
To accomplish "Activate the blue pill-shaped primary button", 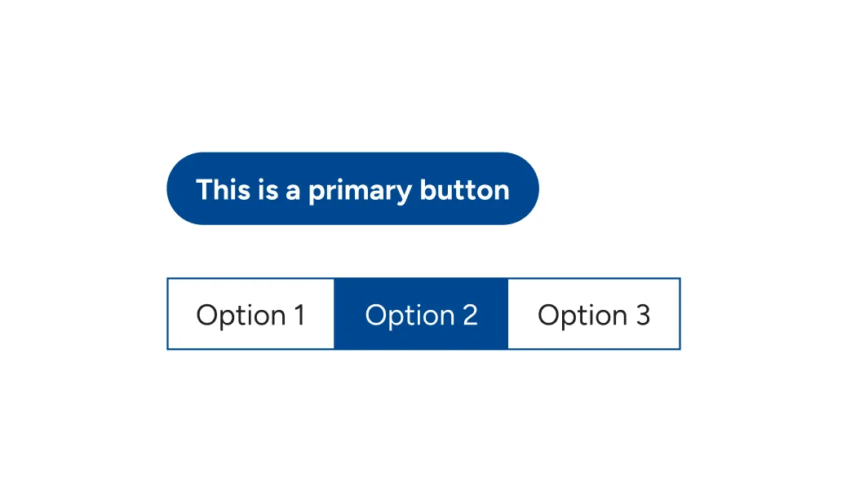I will (352, 188).
